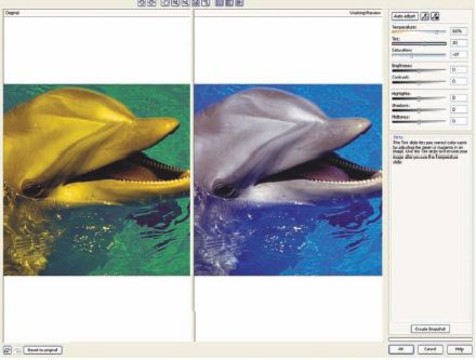Click the Shadows slider handle
The height and width of the screenshot is (360, 476).
click(x=419, y=110)
